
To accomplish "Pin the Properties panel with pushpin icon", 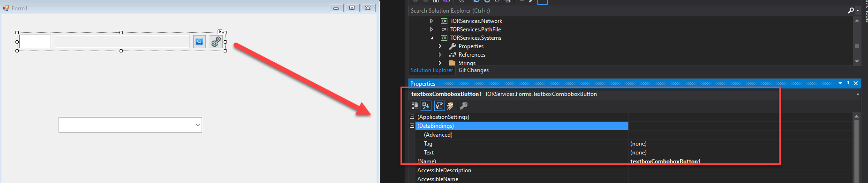I will [848, 83].
